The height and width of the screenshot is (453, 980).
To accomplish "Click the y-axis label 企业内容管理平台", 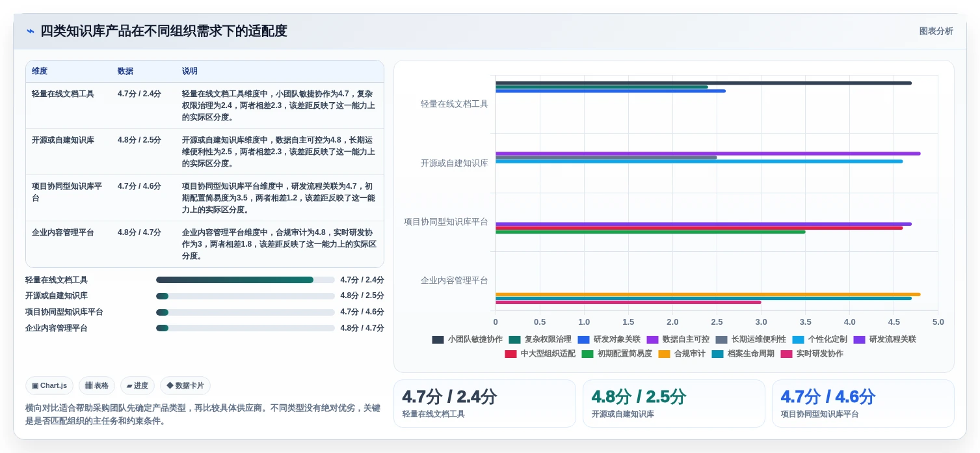I will click(x=454, y=281).
